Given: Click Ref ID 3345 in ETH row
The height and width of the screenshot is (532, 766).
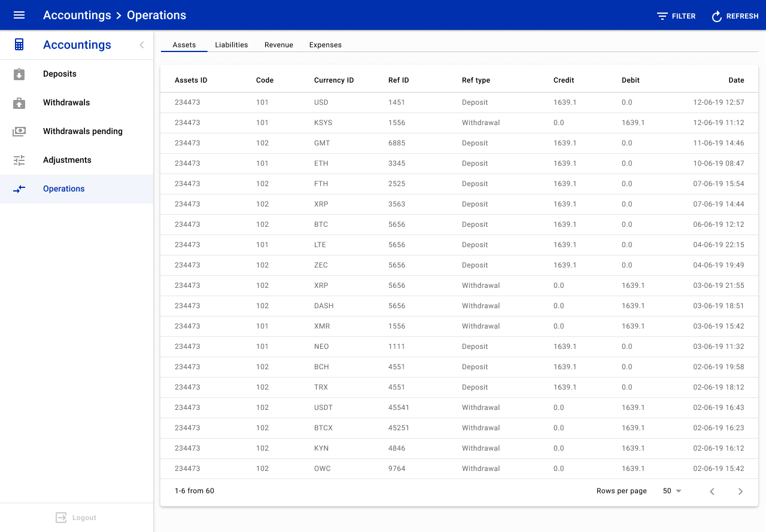Looking at the screenshot, I should click(x=397, y=163).
